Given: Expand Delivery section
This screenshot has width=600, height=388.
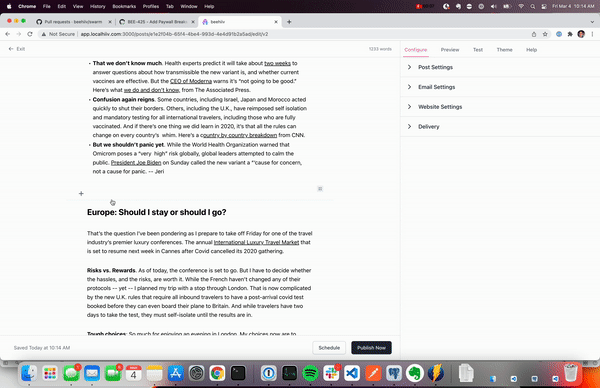Looking at the screenshot, I should (500, 127).
